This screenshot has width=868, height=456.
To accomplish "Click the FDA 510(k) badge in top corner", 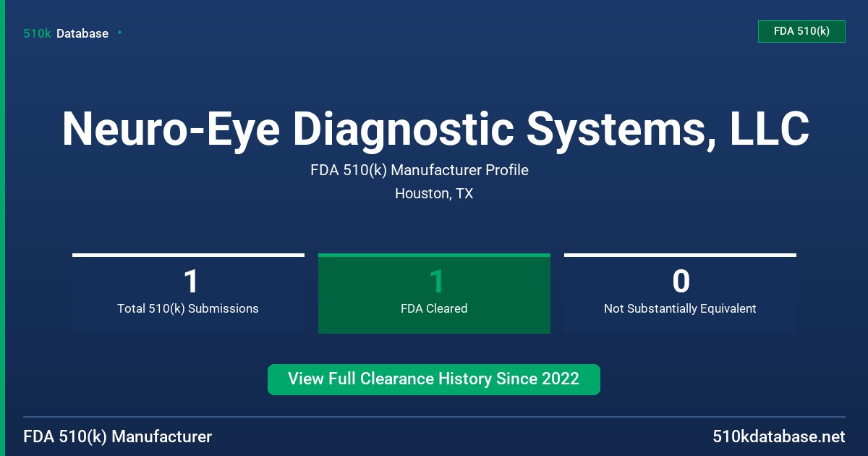I will point(801,31).
